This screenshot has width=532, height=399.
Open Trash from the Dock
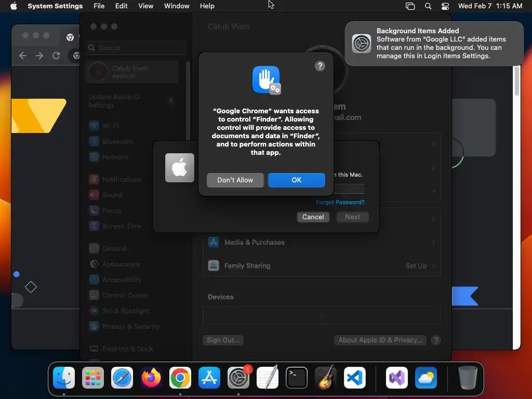click(468, 378)
